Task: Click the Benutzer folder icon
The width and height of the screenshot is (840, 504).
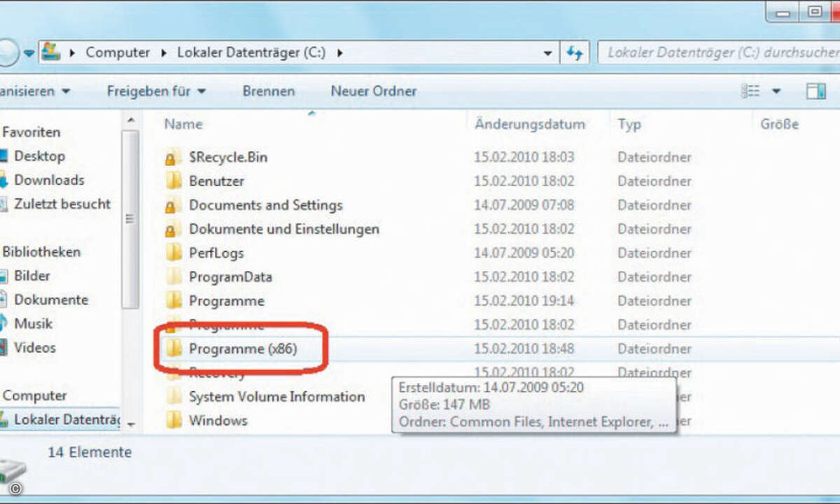Action: (x=173, y=181)
